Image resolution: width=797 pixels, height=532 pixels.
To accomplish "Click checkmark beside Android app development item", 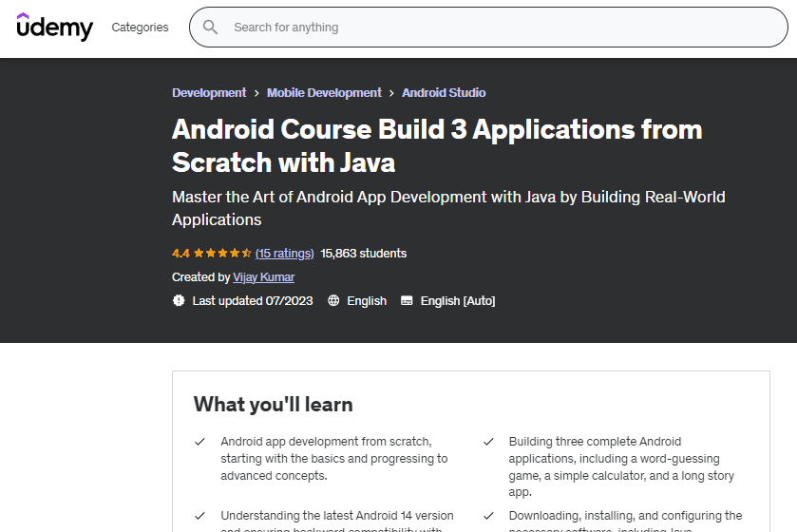I will (199, 442).
